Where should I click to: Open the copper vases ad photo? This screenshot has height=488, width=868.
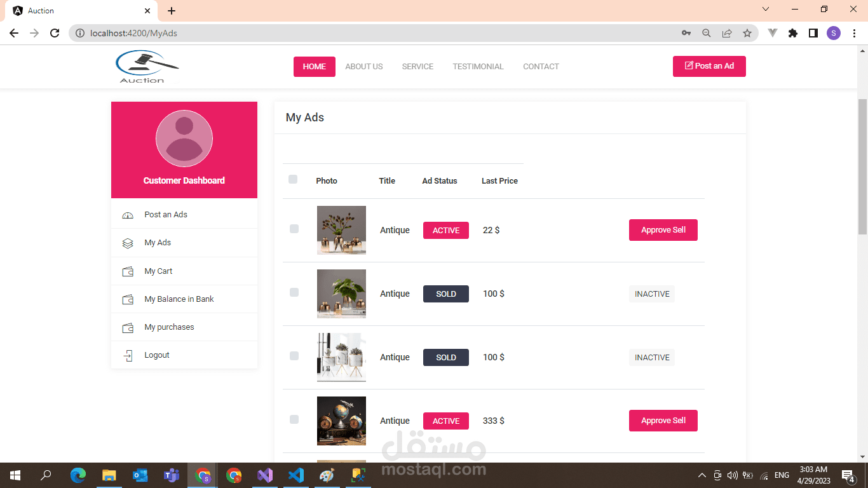click(x=341, y=230)
